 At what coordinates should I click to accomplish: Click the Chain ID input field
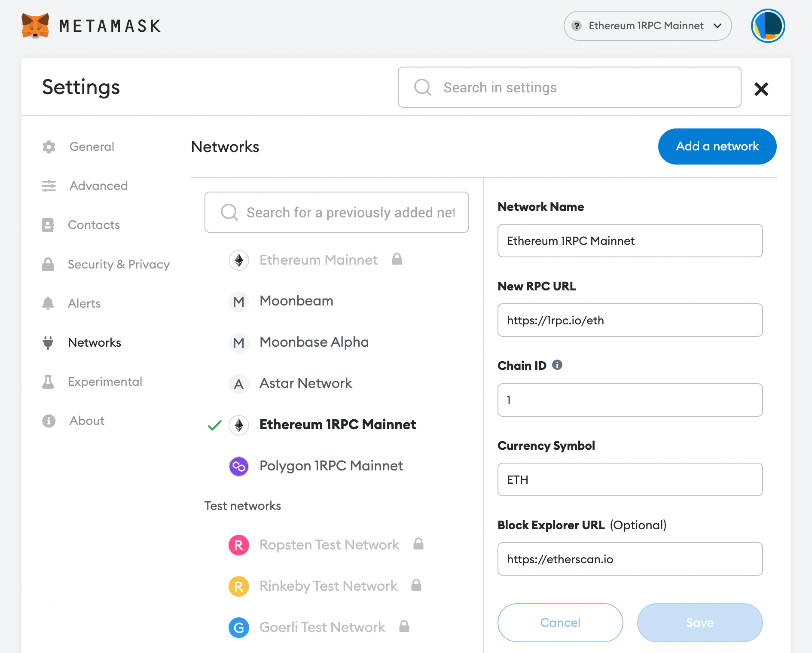coord(630,400)
